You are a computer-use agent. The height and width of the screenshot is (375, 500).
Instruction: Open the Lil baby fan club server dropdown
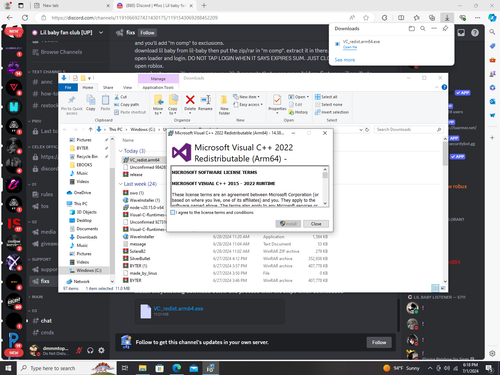click(101, 32)
